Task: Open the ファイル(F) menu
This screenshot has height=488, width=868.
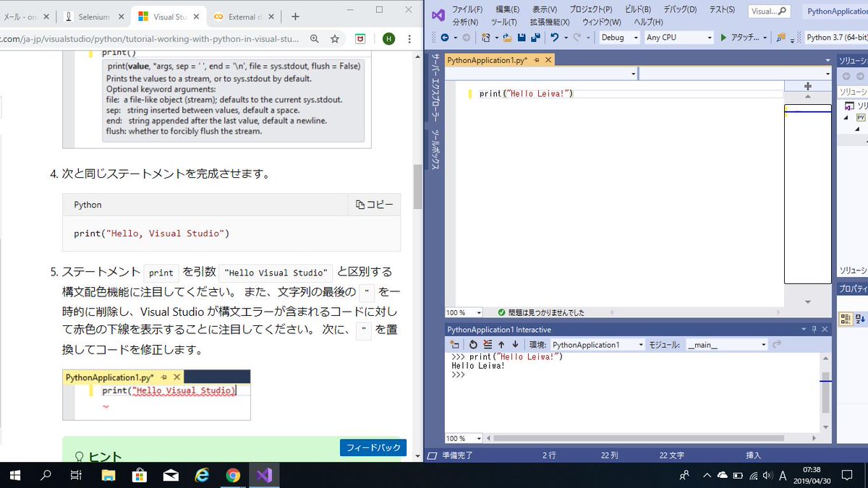Action: pyautogui.click(x=467, y=9)
